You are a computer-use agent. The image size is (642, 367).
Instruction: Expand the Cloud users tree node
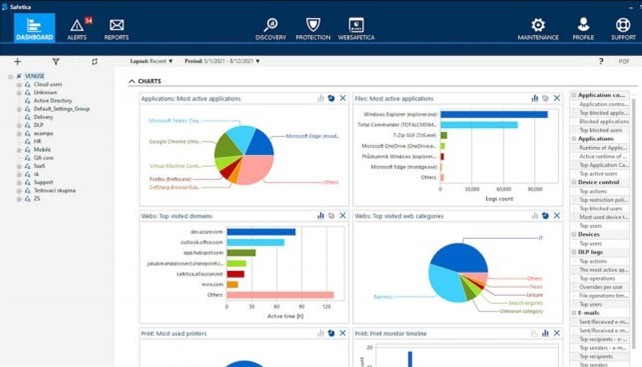(19, 84)
